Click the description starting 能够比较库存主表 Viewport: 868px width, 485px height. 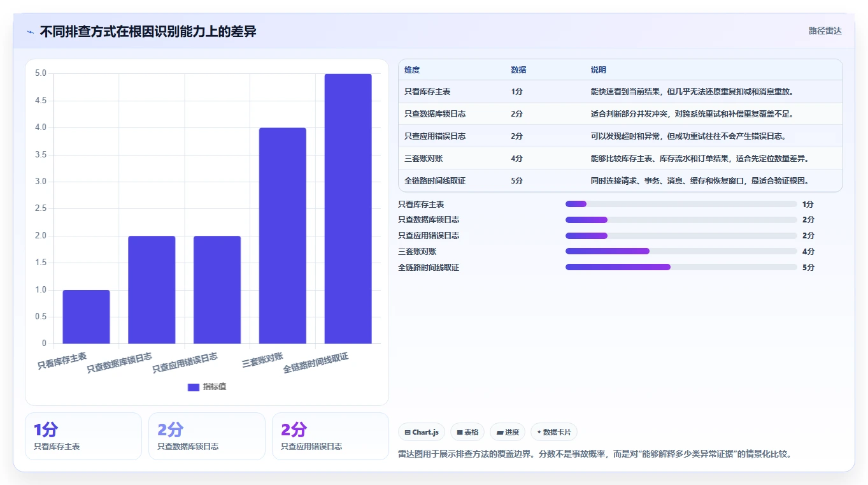coord(700,159)
